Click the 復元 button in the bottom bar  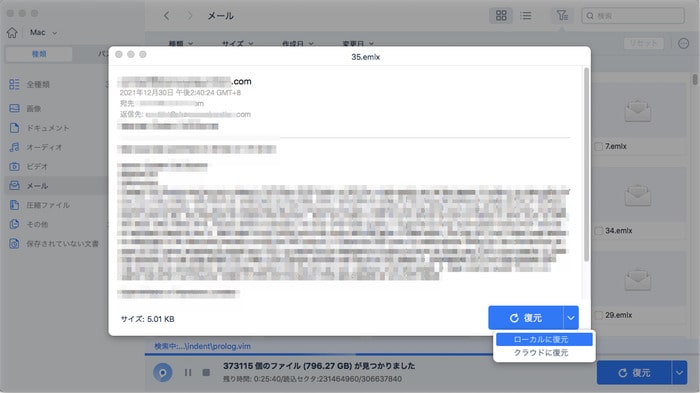[634, 372]
